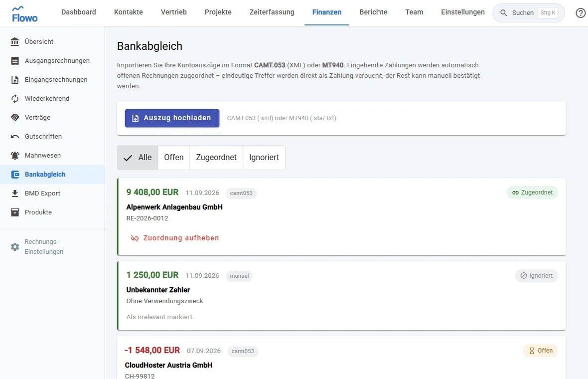
Task: Click the amount 1 250,00 EUR
Action: coord(152,275)
